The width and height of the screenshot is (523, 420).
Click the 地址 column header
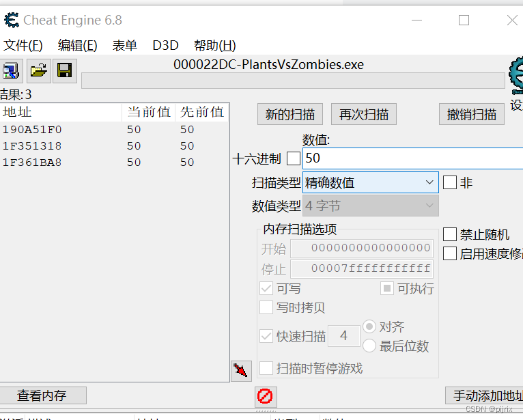(x=61, y=112)
